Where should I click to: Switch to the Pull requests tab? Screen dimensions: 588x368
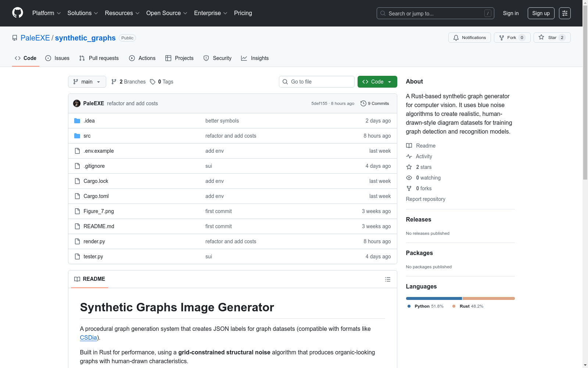[x=99, y=58]
